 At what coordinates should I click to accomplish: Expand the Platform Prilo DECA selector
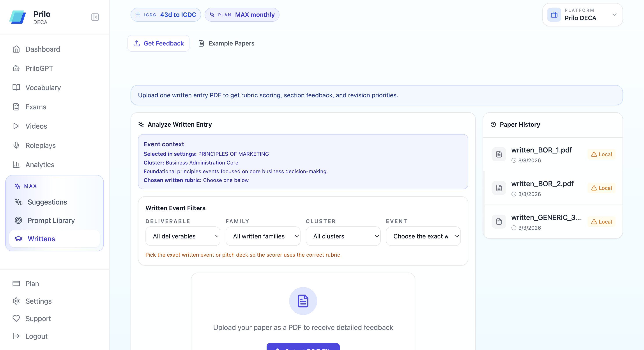pos(582,15)
